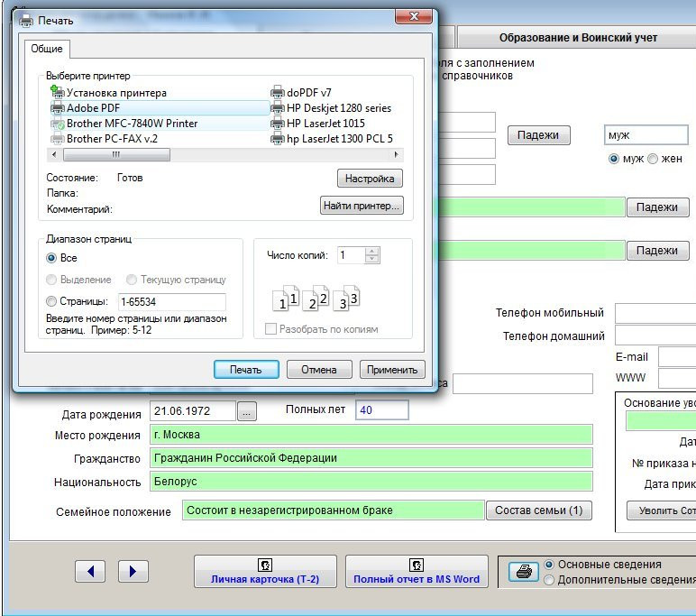Click the Национальность field with Белорус
Viewport: 696px width, 616px height.
(370, 482)
